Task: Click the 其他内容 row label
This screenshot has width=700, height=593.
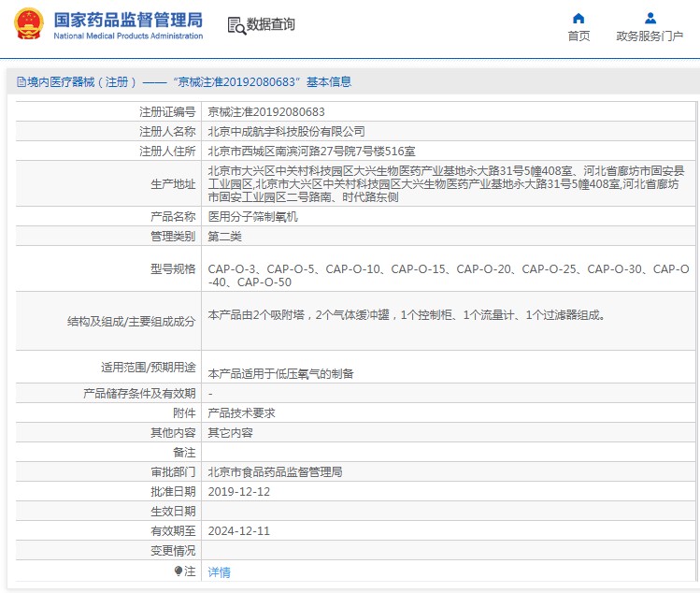Action: (173, 432)
